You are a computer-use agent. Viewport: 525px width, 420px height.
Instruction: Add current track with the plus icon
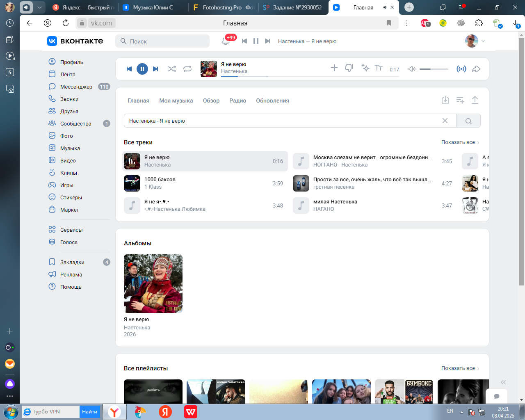pyautogui.click(x=334, y=68)
